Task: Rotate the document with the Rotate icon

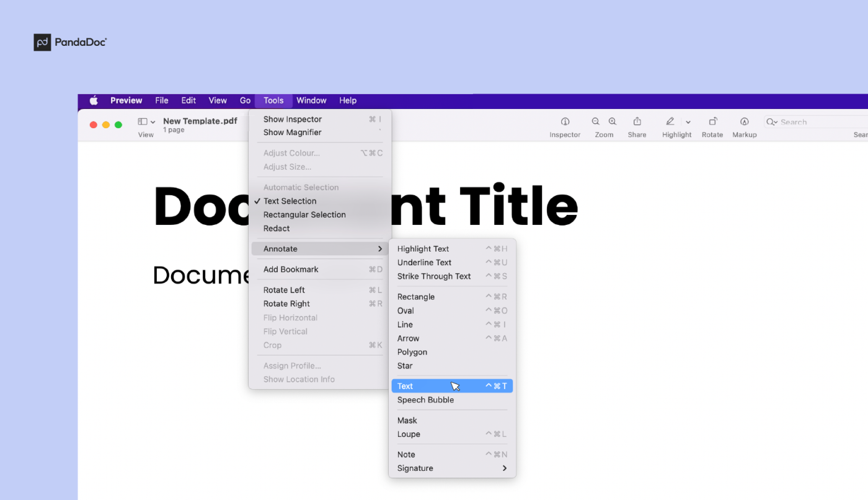Action: pyautogui.click(x=712, y=122)
